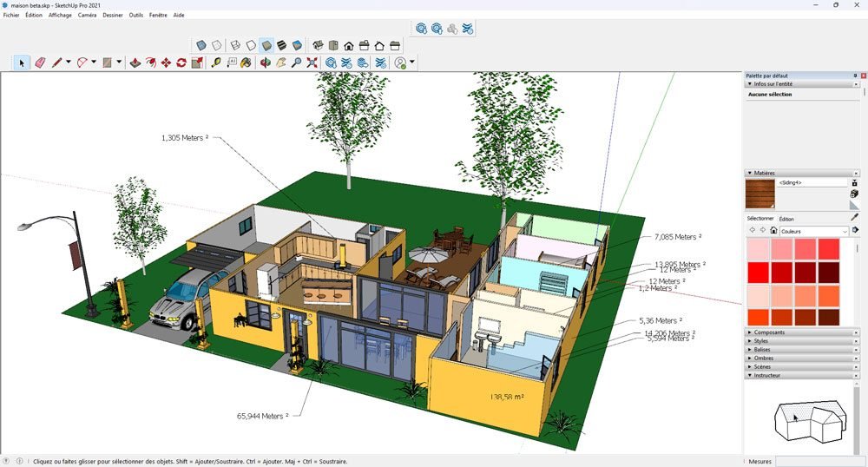Select the Rectangle shape tool

pos(108,63)
